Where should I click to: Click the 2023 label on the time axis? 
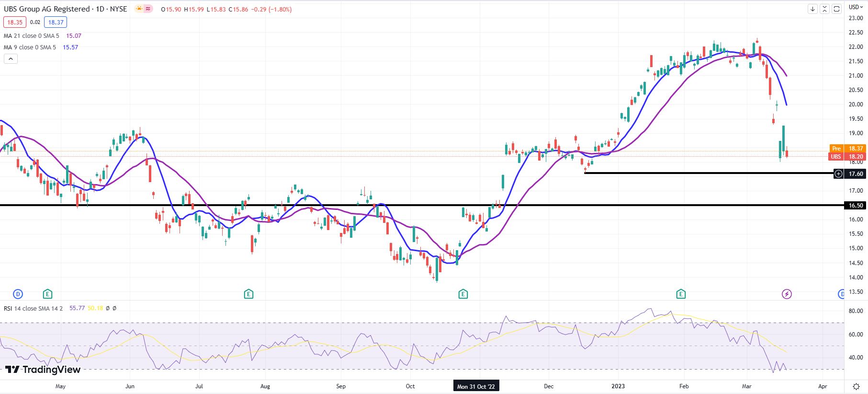618,386
